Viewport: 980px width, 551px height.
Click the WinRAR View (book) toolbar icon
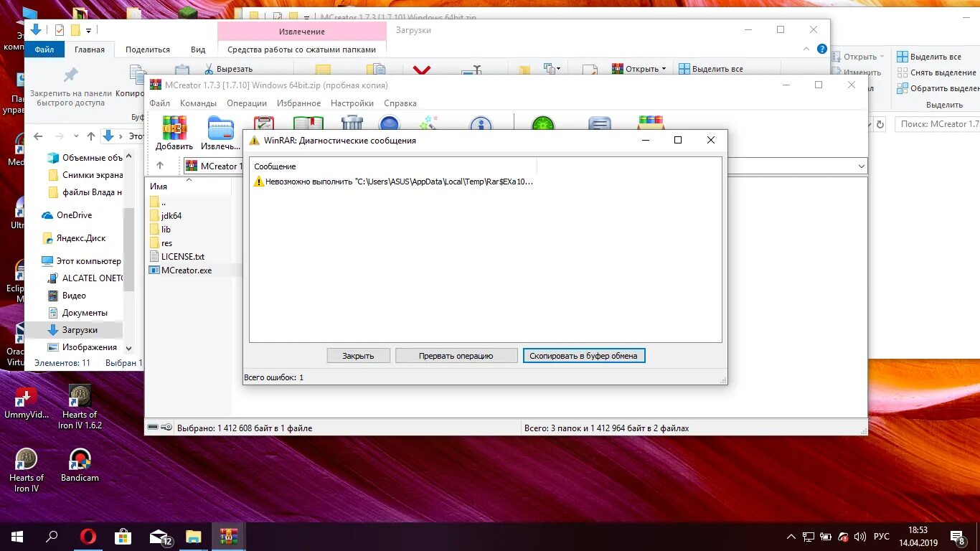point(308,123)
